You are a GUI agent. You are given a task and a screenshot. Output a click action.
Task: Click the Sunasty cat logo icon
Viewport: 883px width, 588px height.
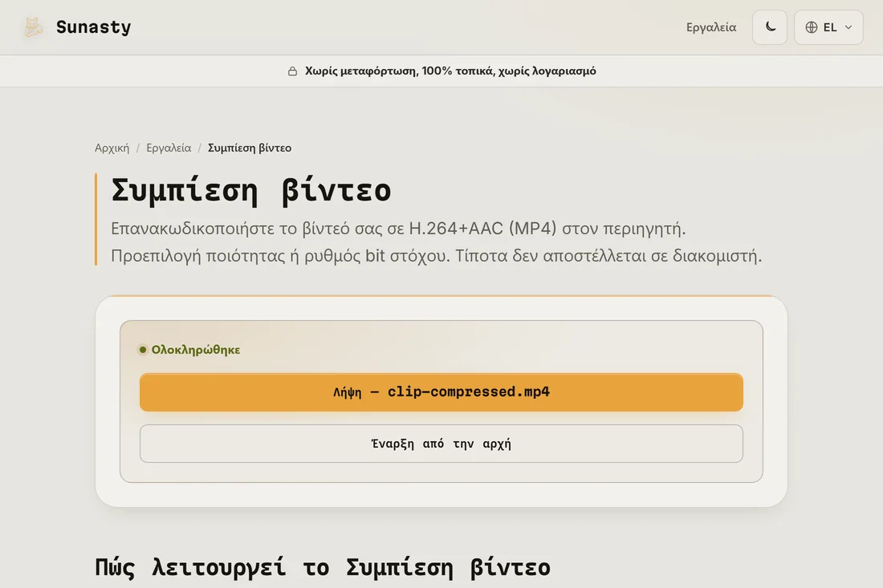[x=33, y=27]
